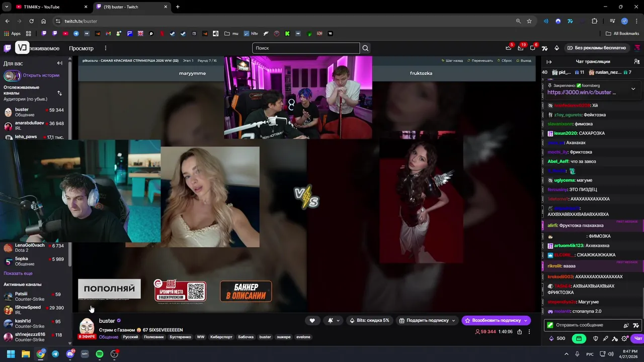Show hidden system tray icons

566,354
